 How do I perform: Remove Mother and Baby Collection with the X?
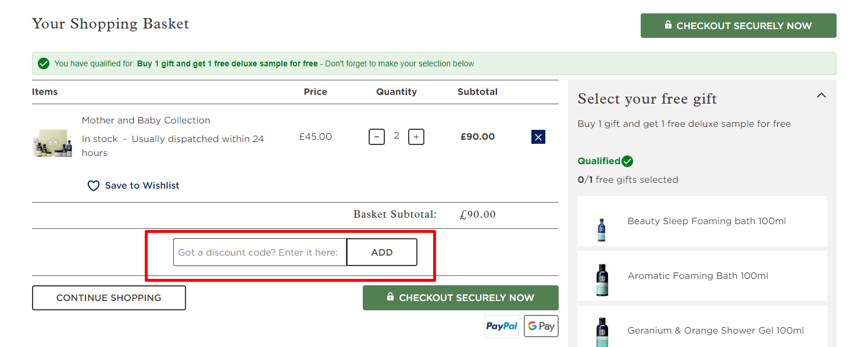tap(538, 137)
